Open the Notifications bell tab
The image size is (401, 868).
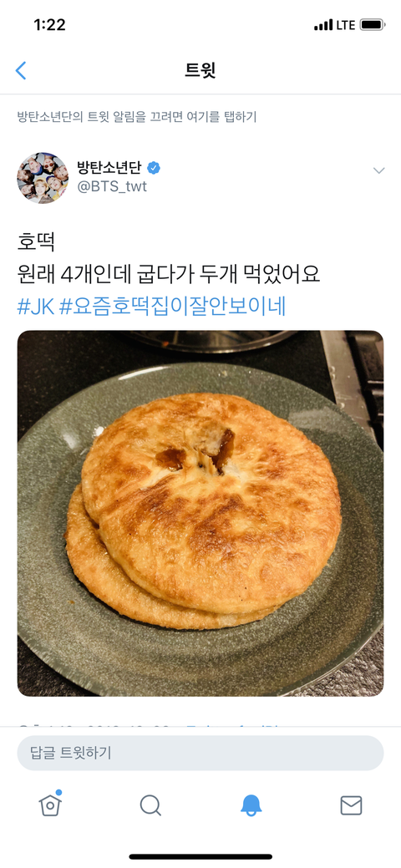click(x=251, y=805)
